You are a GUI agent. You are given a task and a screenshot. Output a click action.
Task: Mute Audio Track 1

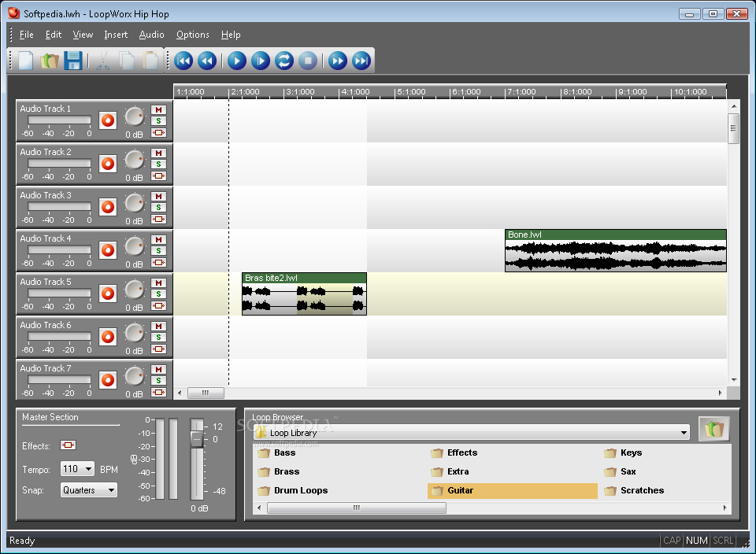[158, 109]
